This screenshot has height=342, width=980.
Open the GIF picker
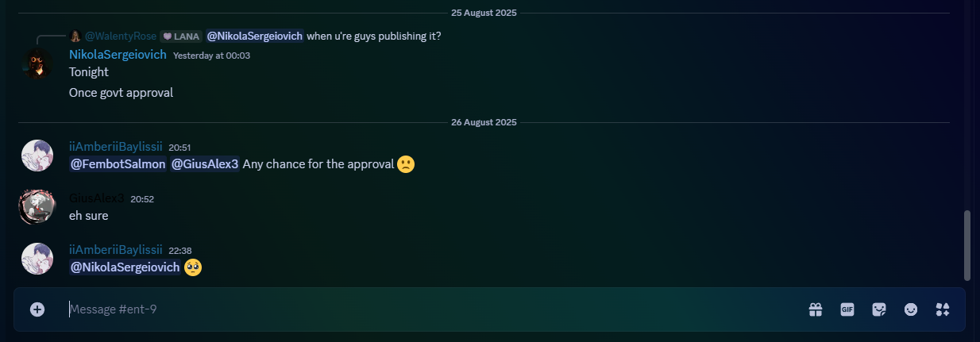click(x=847, y=309)
